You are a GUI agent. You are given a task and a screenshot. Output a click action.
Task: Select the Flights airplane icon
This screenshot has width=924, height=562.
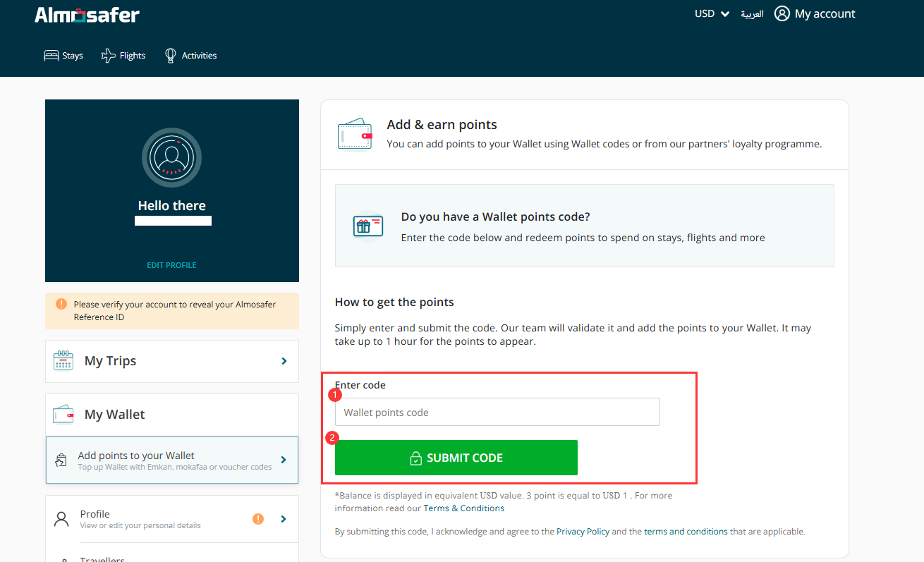pyautogui.click(x=108, y=56)
